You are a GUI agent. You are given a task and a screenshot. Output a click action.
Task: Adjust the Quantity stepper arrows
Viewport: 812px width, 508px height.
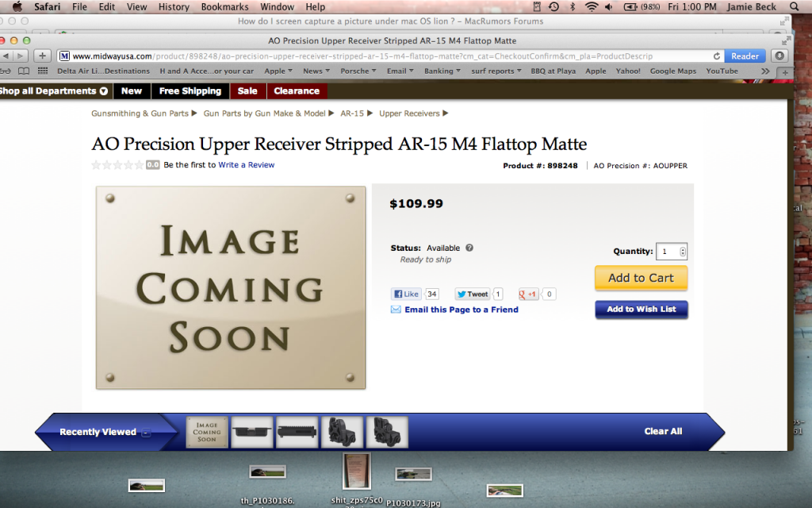(x=683, y=252)
